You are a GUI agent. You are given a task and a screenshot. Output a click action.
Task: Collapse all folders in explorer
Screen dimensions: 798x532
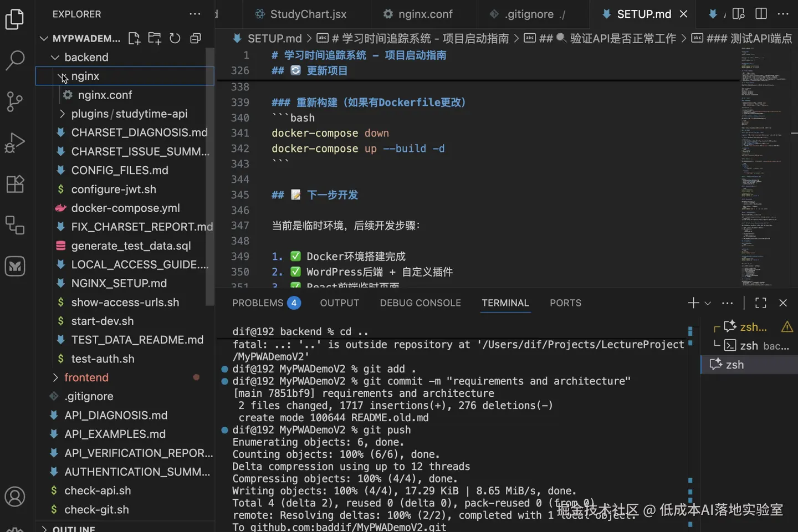(196, 38)
